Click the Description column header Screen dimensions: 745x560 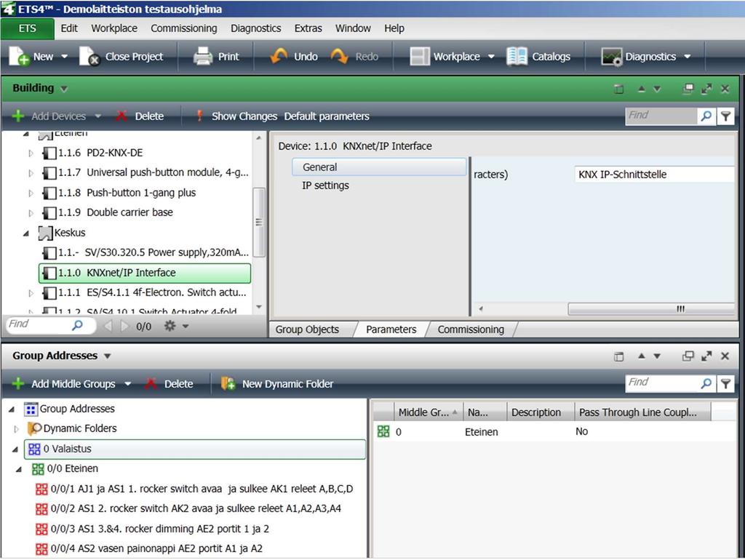coord(541,412)
